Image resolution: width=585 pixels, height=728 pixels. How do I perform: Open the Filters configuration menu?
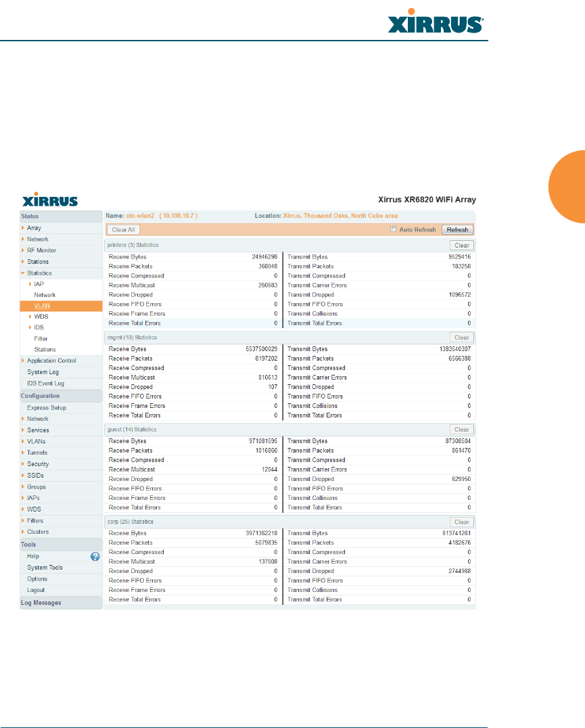pyautogui.click(x=34, y=520)
